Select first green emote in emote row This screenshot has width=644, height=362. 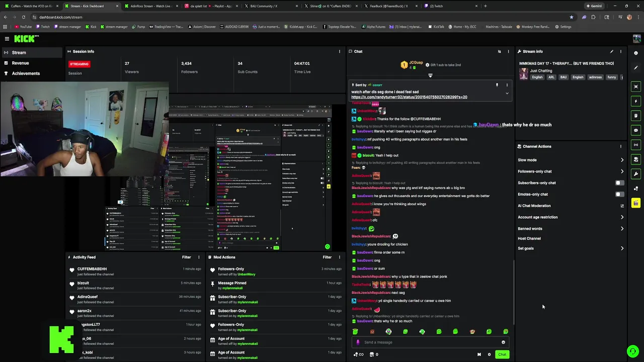click(355, 332)
